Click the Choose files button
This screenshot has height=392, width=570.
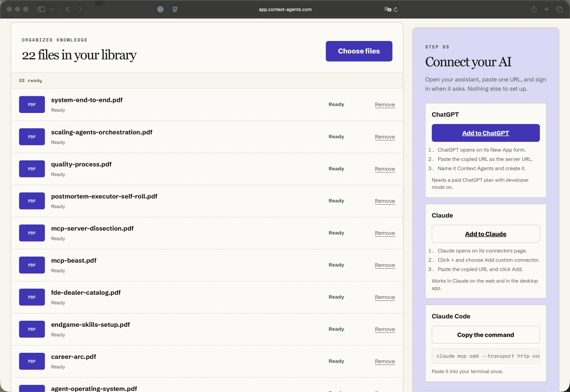point(359,51)
